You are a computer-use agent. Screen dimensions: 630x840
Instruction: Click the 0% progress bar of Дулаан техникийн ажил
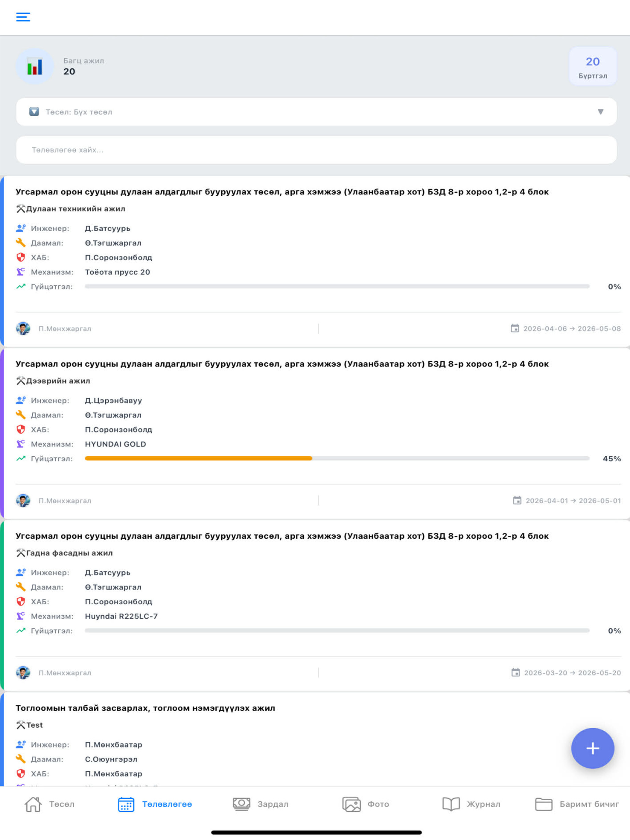click(337, 286)
